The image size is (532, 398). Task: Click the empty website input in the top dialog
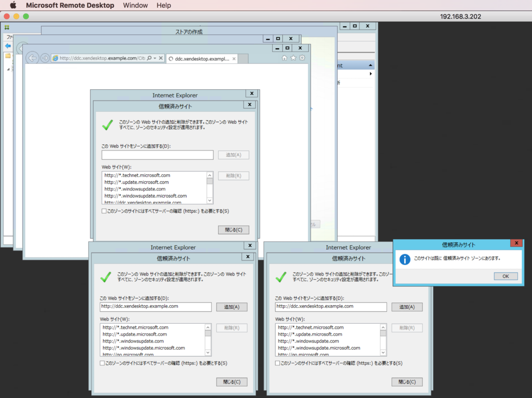(157, 155)
